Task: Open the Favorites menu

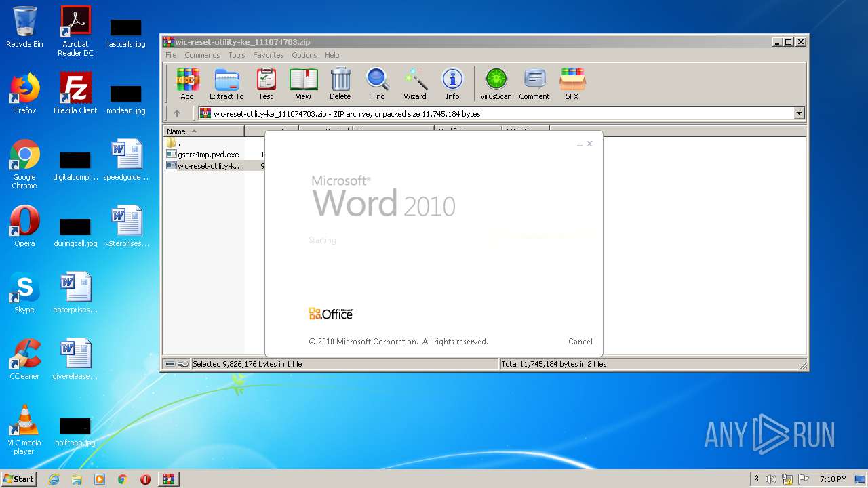Action: (269, 55)
